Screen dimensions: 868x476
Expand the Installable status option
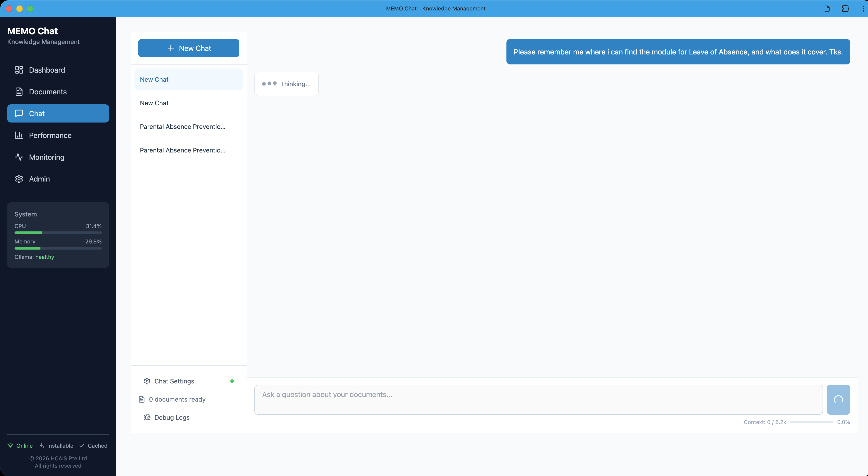[56, 445]
